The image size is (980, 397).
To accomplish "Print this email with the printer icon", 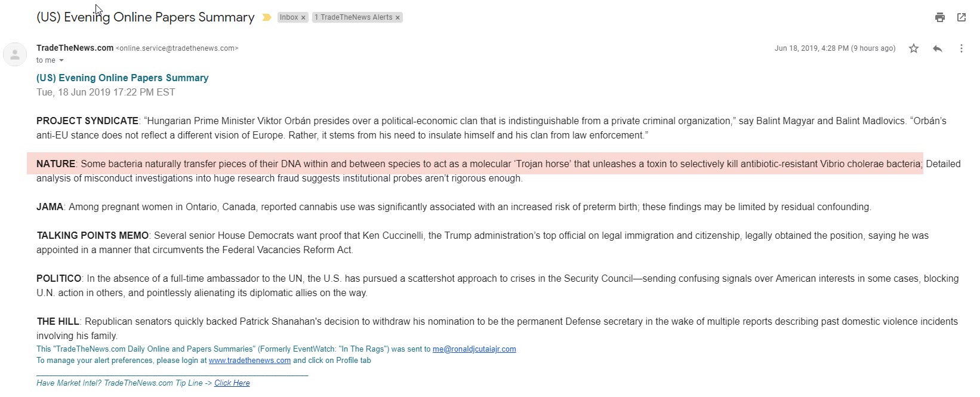I will 940,17.
